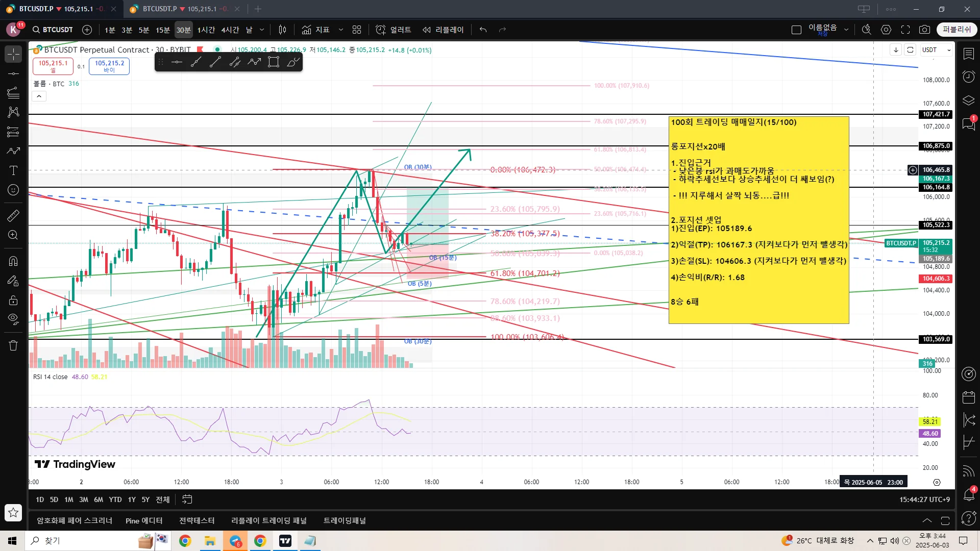Select the Measure ruler tool
Image resolution: width=980 pixels, height=551 pixels.
(x=13, y=216)
